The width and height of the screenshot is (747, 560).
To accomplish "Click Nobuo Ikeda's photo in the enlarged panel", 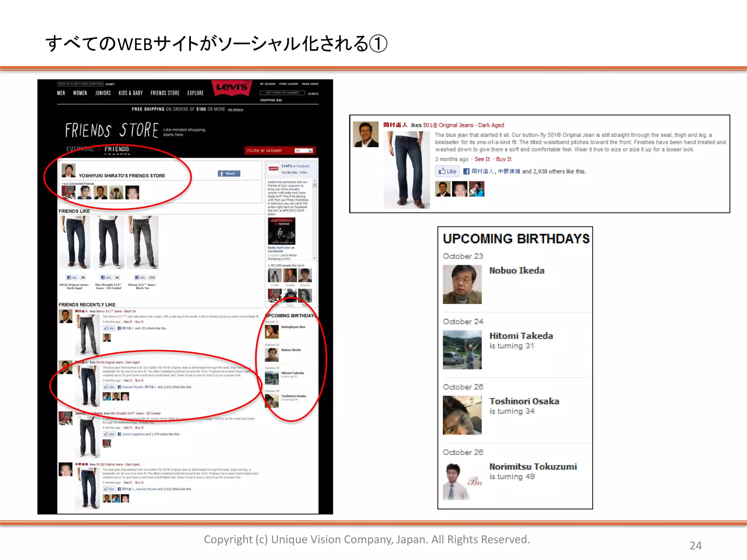I will point(462,284).
